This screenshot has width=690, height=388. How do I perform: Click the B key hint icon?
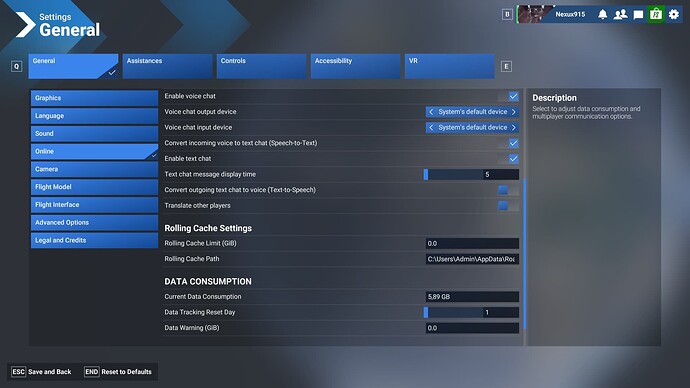pyautogui.click(x=507, y=15)
